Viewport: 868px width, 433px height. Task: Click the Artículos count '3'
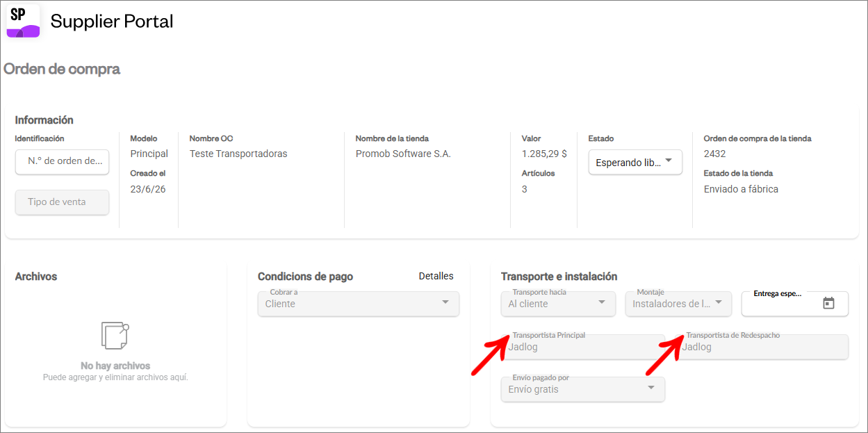pos(525,189)
